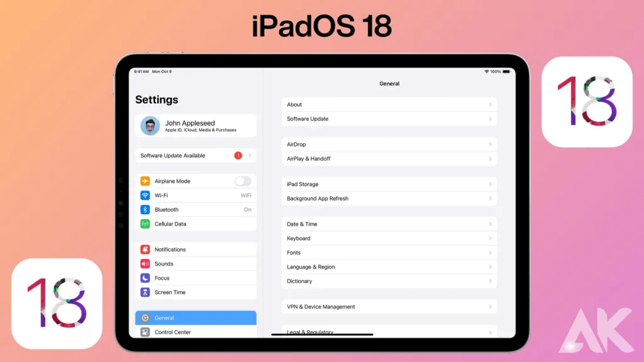
Task: Tap John Appleseed Apple ID name
Action: [190, 123]
